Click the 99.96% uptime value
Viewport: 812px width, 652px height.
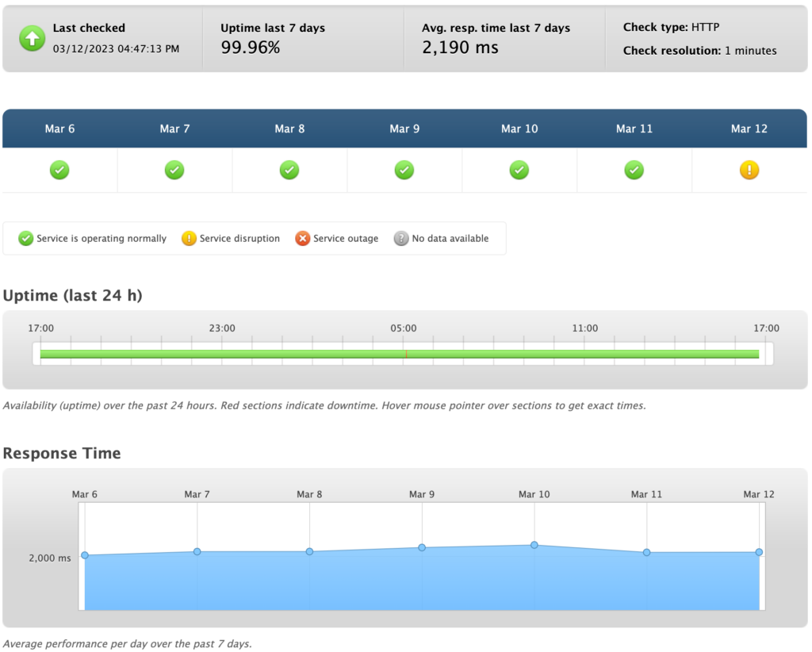pyautogui.click(x=251, y=48)
